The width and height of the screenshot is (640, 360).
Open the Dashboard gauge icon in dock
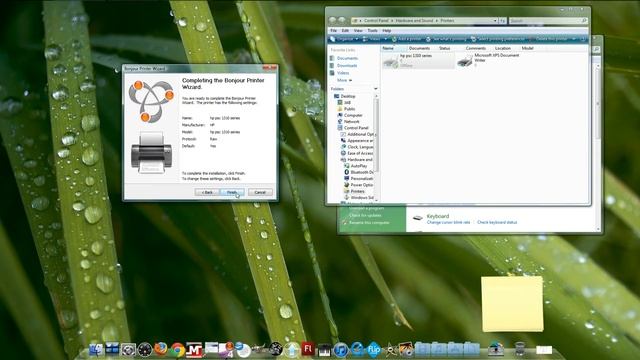pos(145,350)
